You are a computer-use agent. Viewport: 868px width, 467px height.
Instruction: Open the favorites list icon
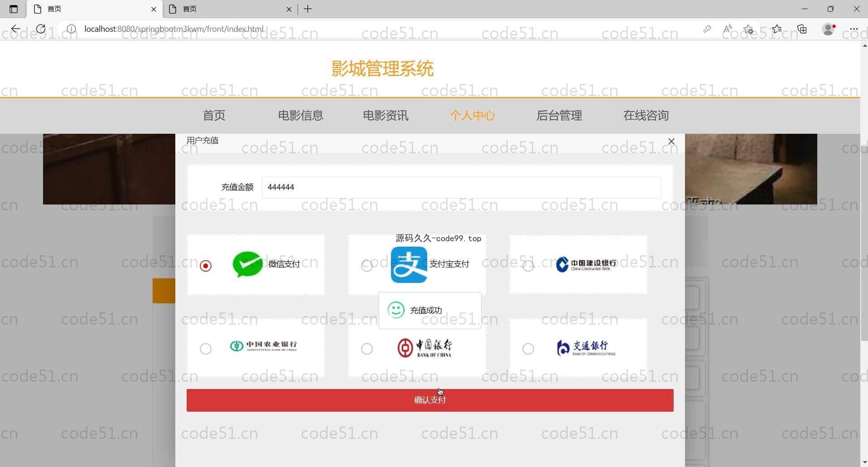pyautogui.click(x=777, y=29)
